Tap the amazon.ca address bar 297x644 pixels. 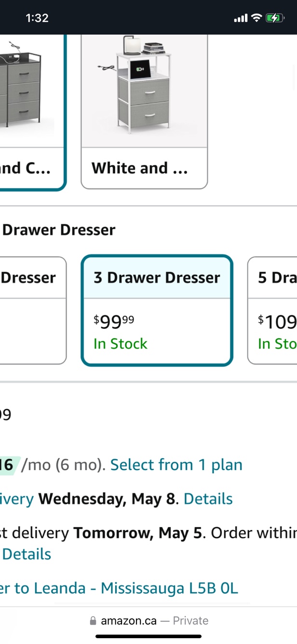[148, 621]
